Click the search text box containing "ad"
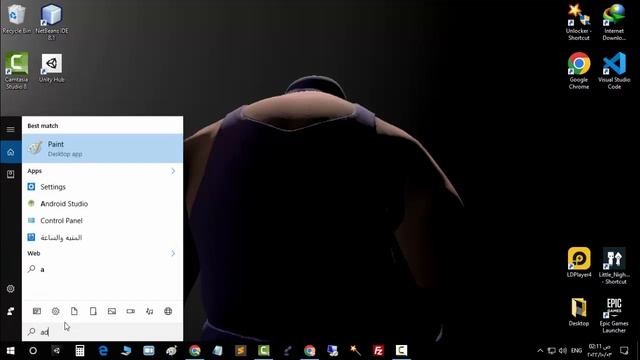640x360 pixels. (x=102, y=332)
